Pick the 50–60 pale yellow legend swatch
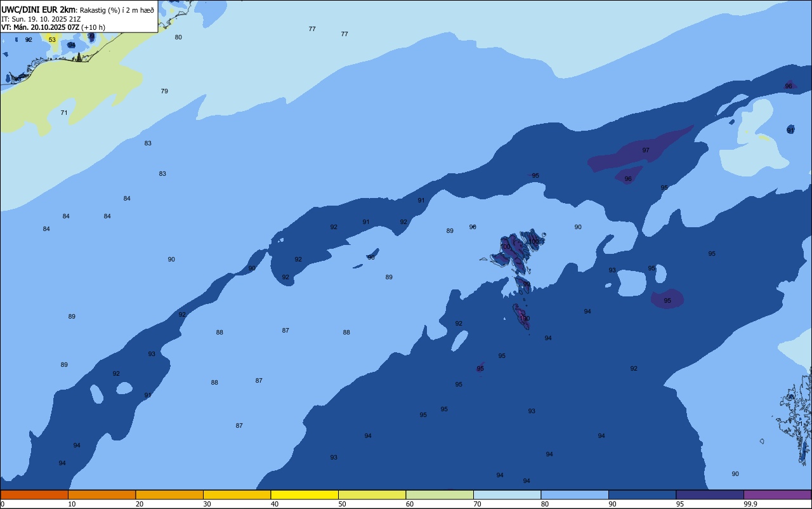This screenshot has height=509, width=812. (372, 494)
